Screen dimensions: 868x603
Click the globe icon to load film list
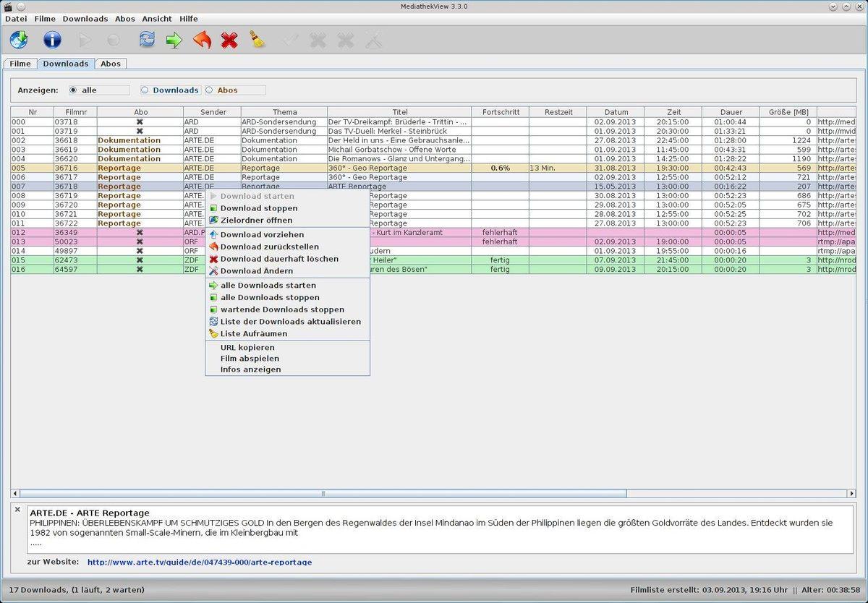(19, 40)
